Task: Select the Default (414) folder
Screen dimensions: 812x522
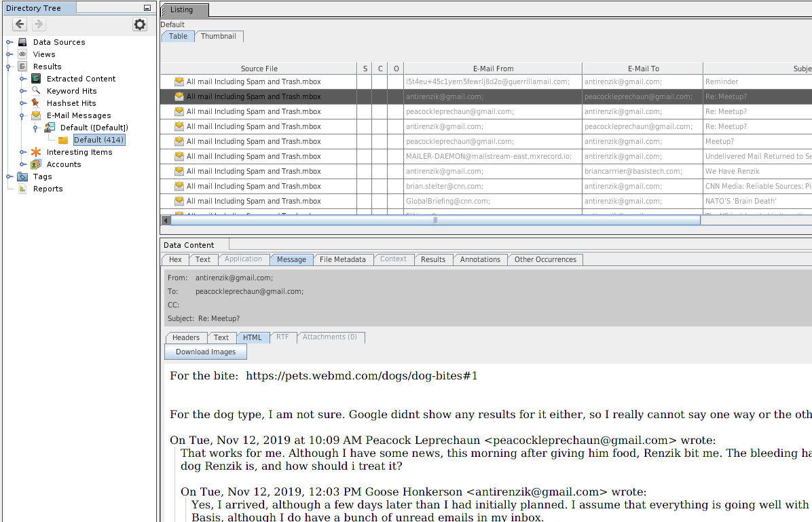Action: [98, 140]
